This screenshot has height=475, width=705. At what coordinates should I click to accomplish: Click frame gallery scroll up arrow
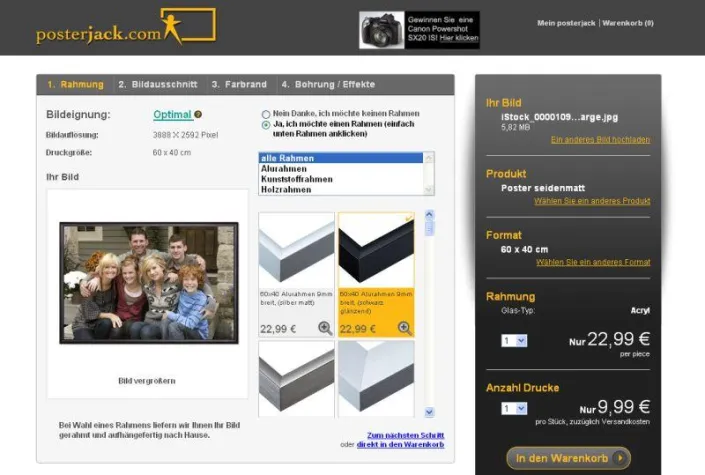point(429,215)
